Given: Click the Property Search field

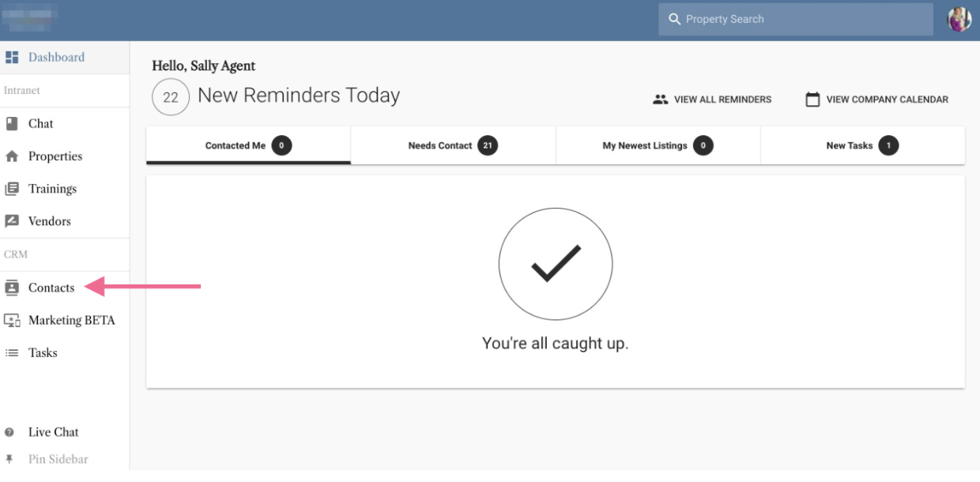Looking at the screenshot, I should coord(796,19).
